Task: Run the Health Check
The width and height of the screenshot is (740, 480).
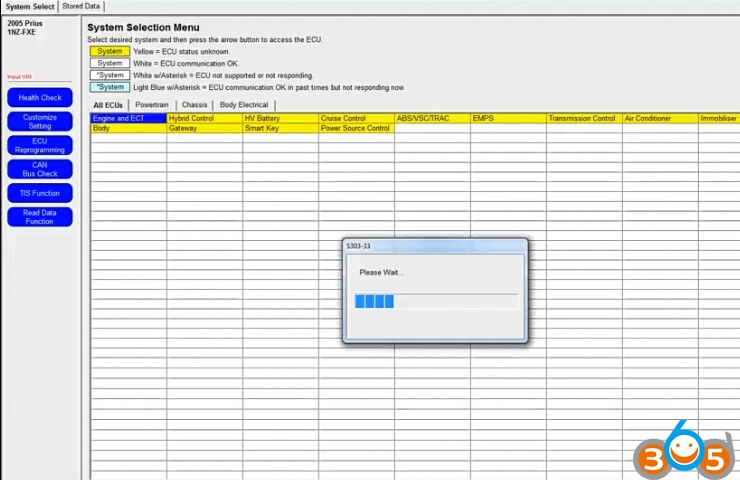Action: pyautogui.click(x=40, y=98)
